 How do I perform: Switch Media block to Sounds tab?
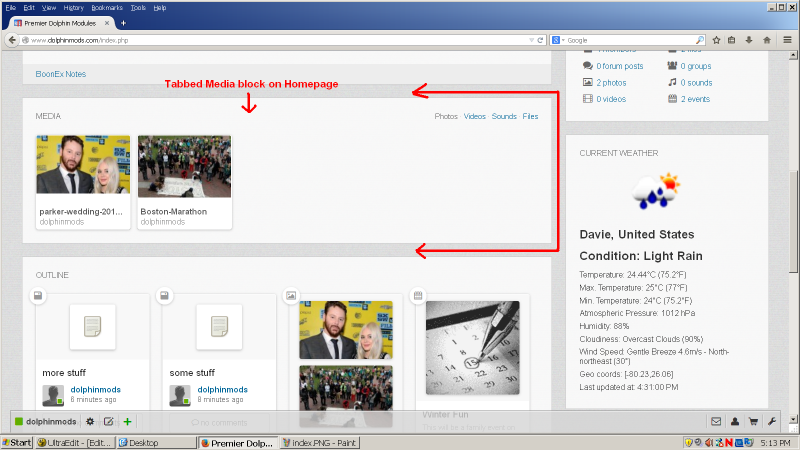(504, 116)
